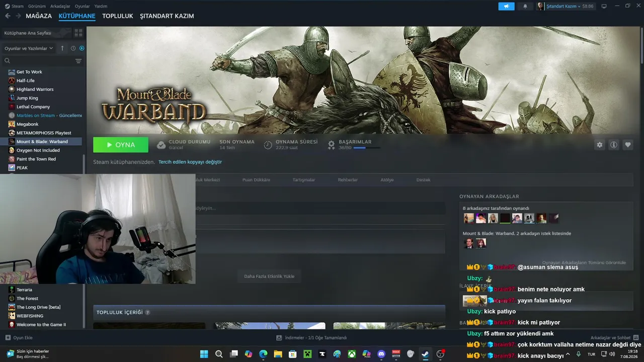The height and width of the screenshot is (362, 644).
Task: Open File Explorer from taskbar
Action: coord(278,354)
